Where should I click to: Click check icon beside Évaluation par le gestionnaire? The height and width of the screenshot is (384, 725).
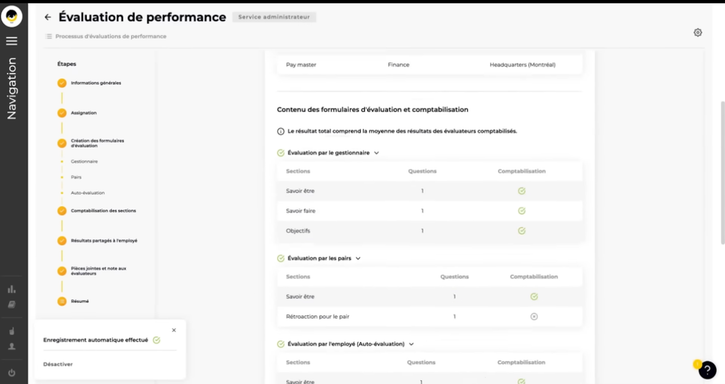281,153
